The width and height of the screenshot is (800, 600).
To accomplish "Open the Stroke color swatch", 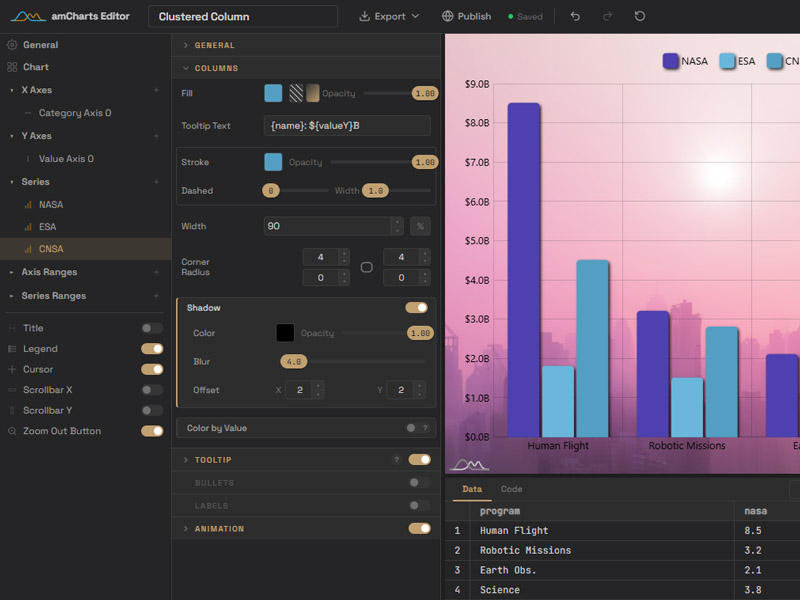I will point(273,162).
